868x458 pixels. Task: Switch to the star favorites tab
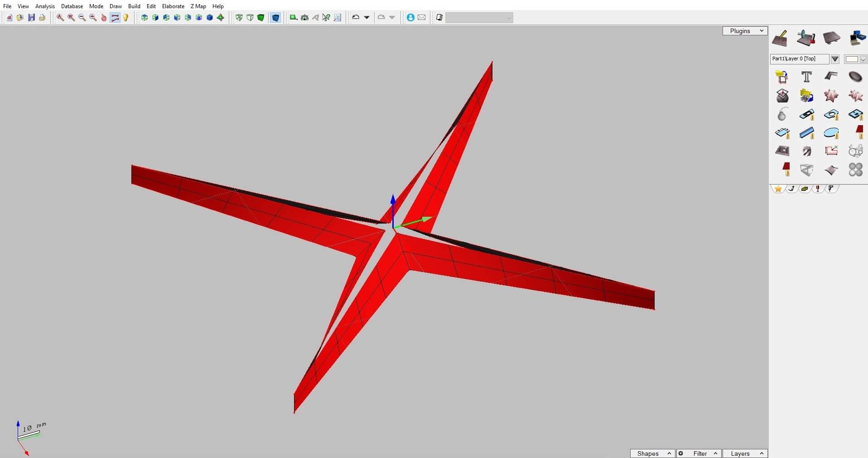click(778, 189)
